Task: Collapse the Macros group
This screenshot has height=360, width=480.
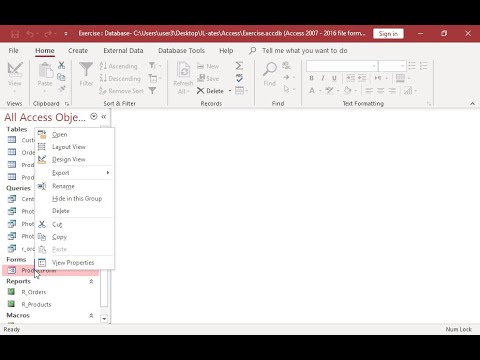Action: 91,315
